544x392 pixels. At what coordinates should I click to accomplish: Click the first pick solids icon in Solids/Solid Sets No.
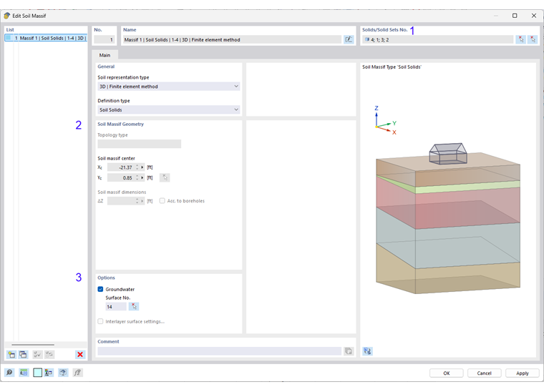click(x=520, y=39)
